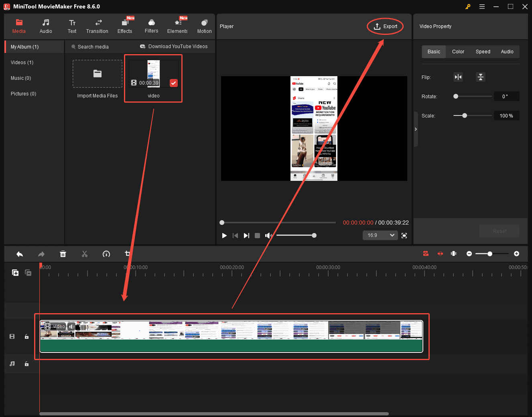Click the red split-marker icon in timeline toolbar
Image resolution: width=532 pixels, height=417 pixels.
click(440, 253)
